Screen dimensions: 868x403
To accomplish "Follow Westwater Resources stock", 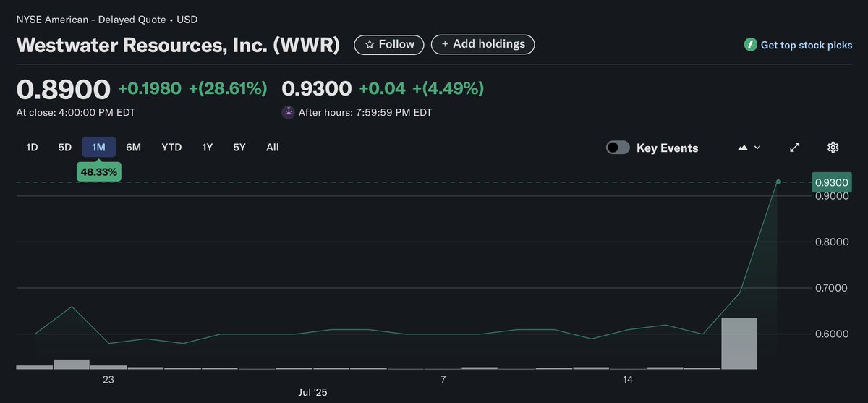I will click(390, 44).
